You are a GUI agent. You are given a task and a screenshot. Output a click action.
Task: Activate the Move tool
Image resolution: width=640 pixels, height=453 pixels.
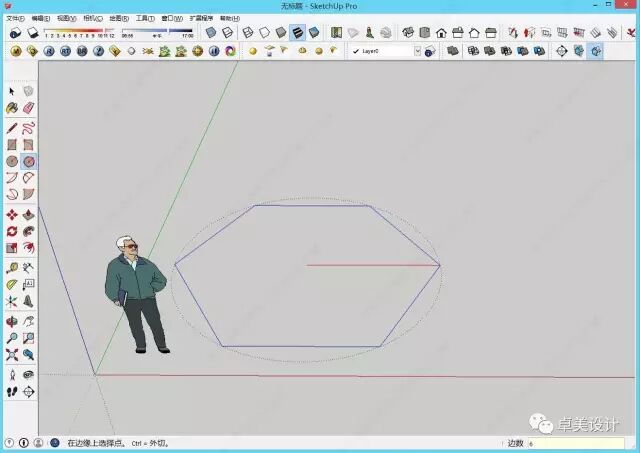pyautogui.click(x=12, y=215)
